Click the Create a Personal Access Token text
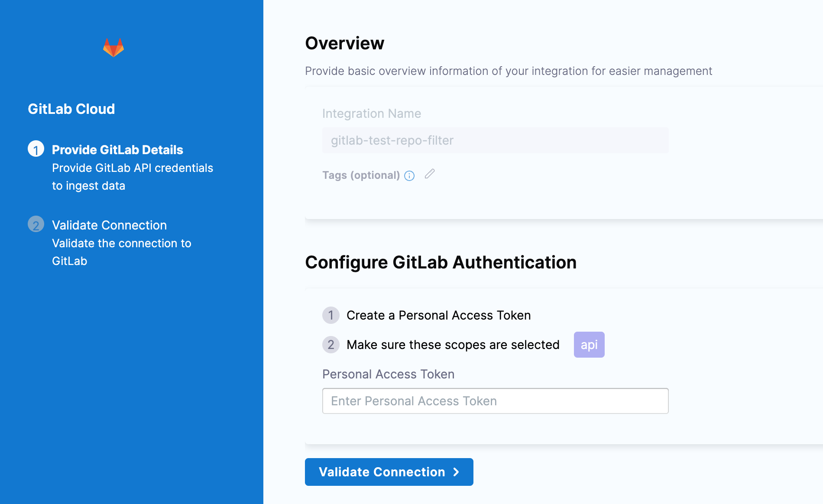 click(x=438, y=315)
